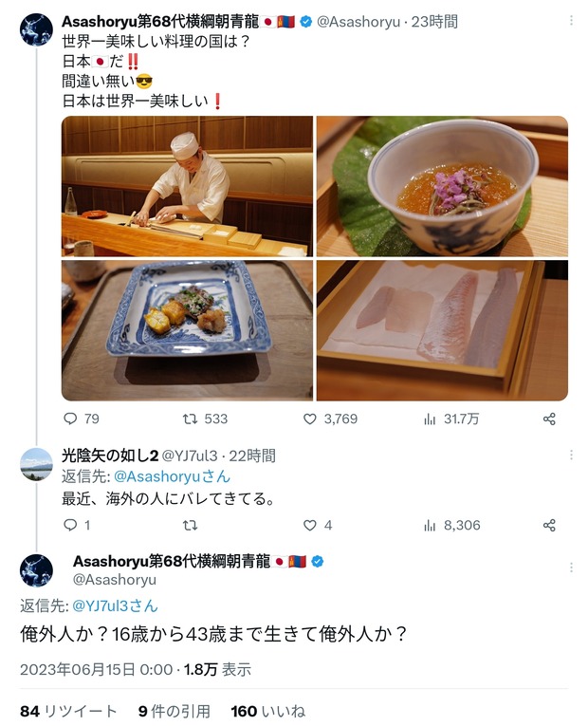Like the tweet with 3,769 likes
This screenshot has height=726, width=588.
(309, 419)
